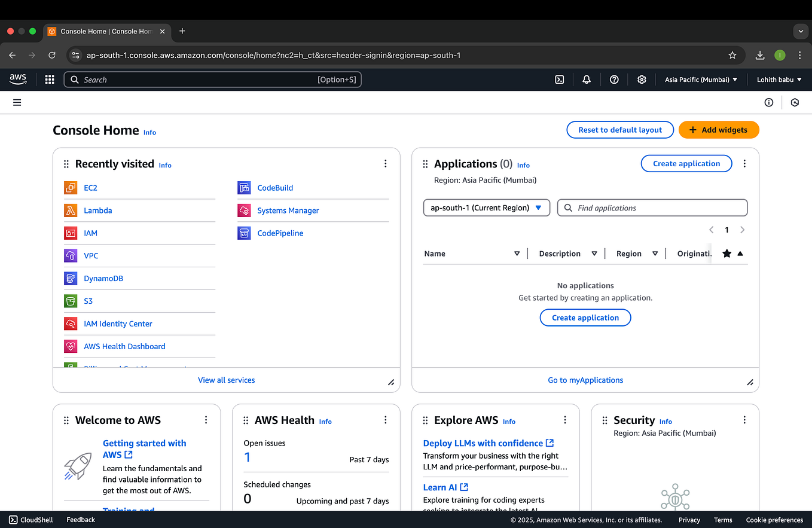812x528 pixels.
Task: Open the Name column filter dropdown
Action: [517, 253]
